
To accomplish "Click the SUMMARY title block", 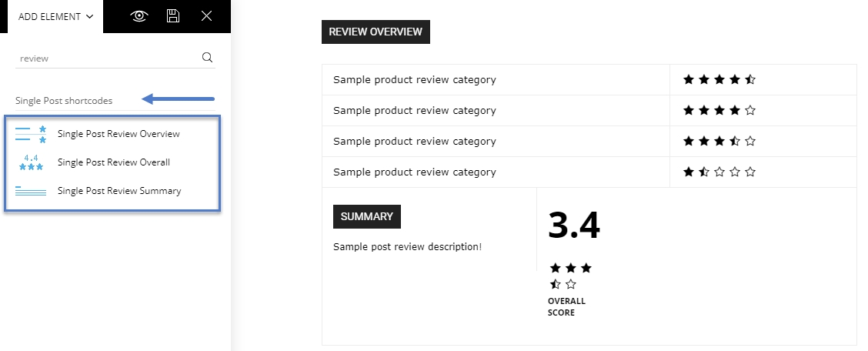I will click(366, 216).
